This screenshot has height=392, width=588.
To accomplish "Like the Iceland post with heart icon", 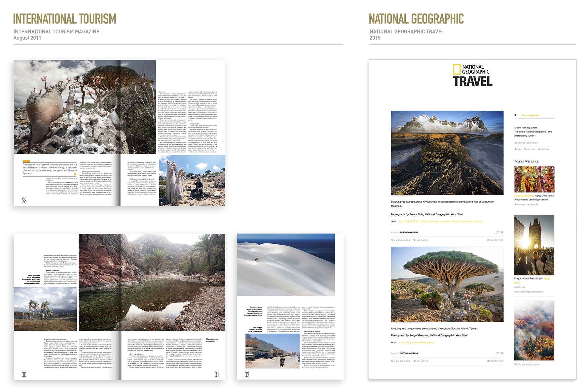I will (x=502, y=232).
